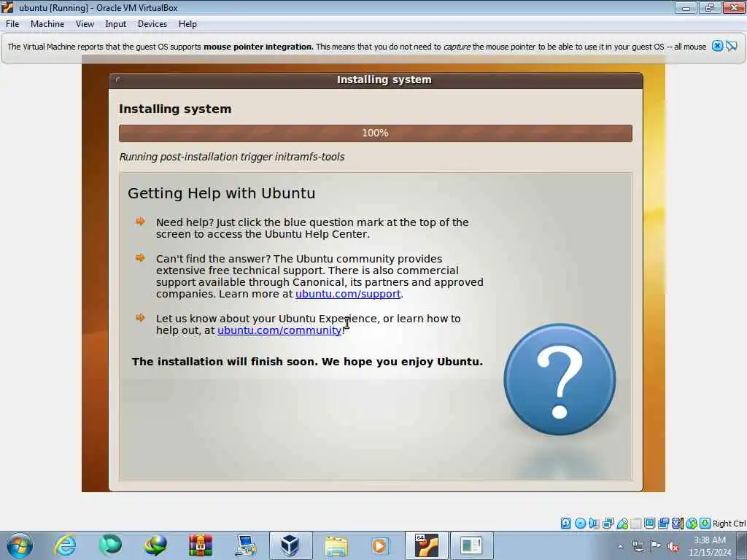Close the VirtualBox VM window
Image resolution: width=747 pixels, height=560 pixels.
(734, 7)
